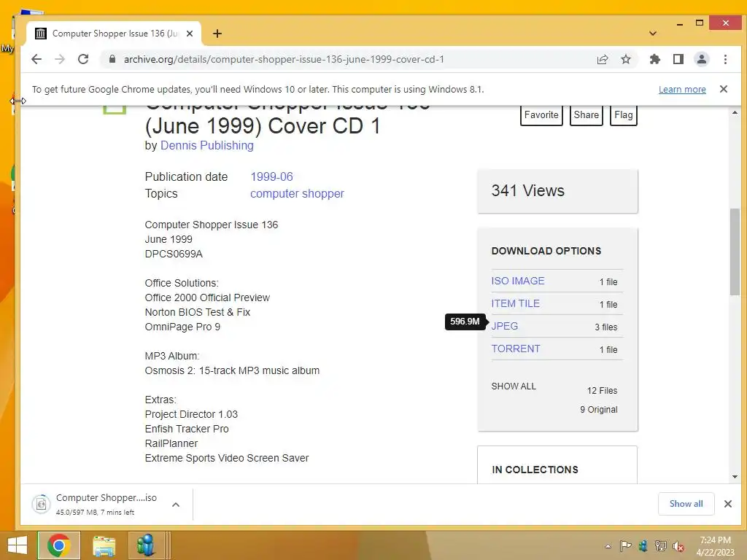Bookmark this page with the star icon
Image resolution: width=747 pixels, height=560 pixels.
[x=626, y=59]
